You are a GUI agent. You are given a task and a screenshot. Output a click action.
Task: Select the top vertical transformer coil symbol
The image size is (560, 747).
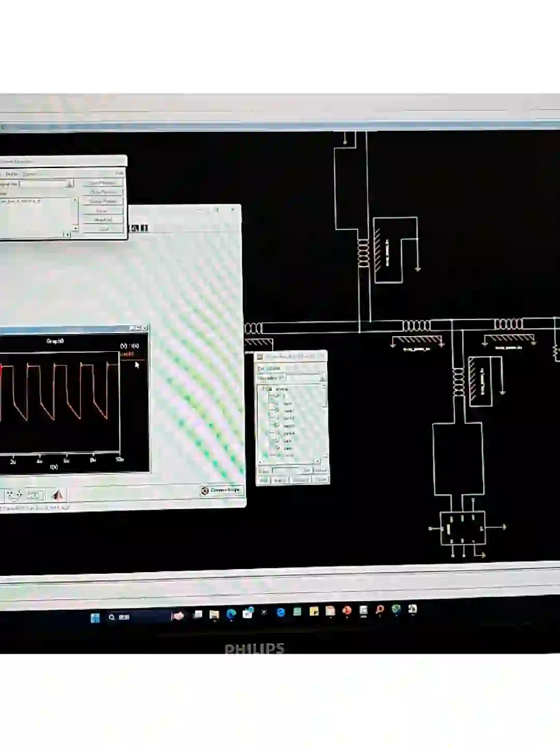(363, 254)
